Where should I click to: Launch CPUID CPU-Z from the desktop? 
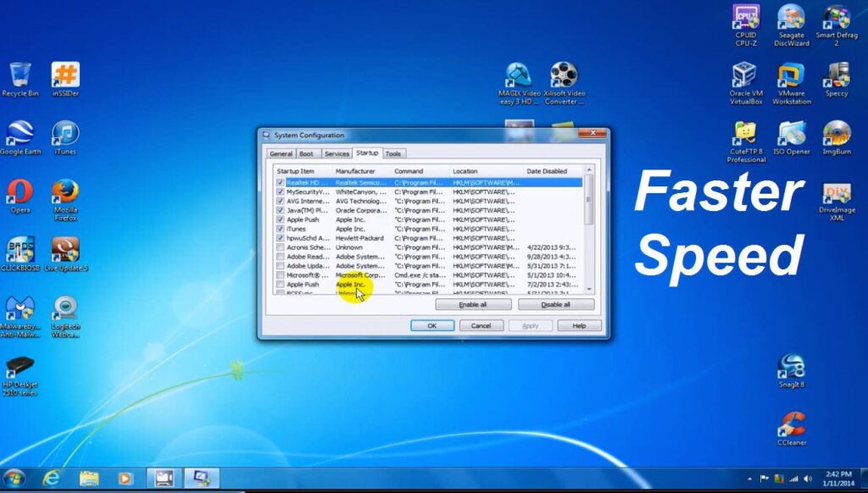tap(746, 25)
